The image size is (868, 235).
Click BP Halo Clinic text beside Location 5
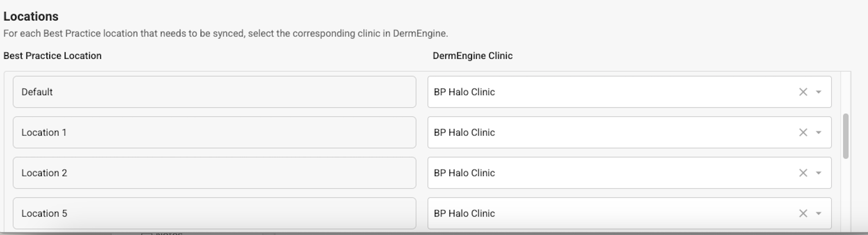pyautogui.click(x=464, y=213)
